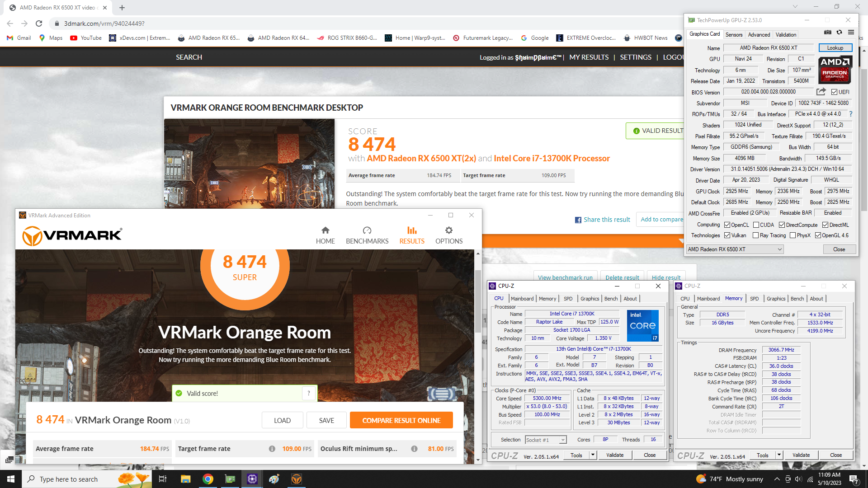Switch to CPU-Z from the taskbar
The width and height of the screenshot is (868, 488).
[x=252, y=479]
